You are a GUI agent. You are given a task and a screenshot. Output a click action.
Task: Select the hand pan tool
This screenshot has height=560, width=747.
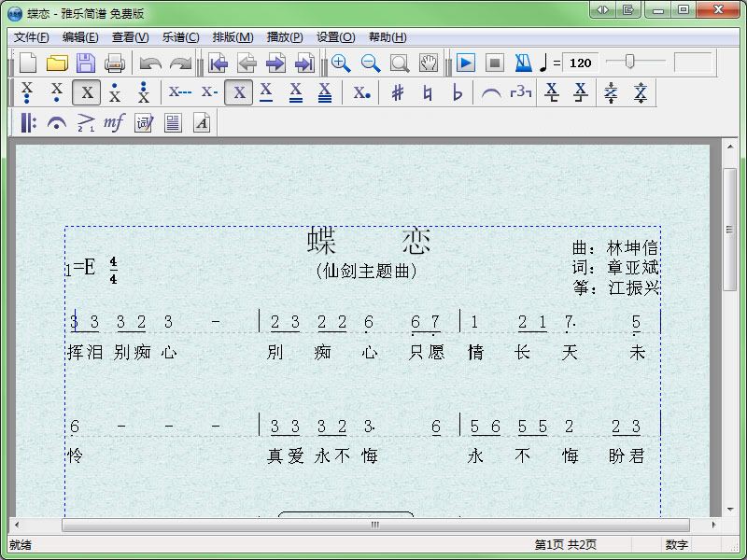pos(429,63)
